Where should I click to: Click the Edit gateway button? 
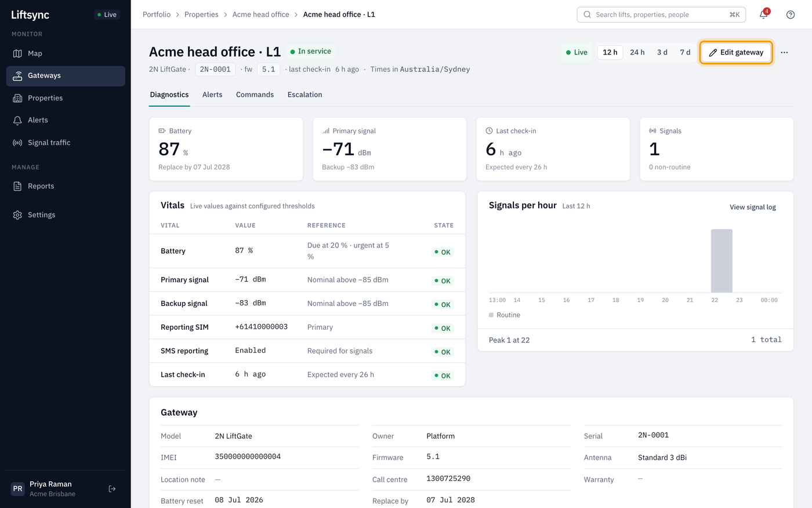pos(736,52)
